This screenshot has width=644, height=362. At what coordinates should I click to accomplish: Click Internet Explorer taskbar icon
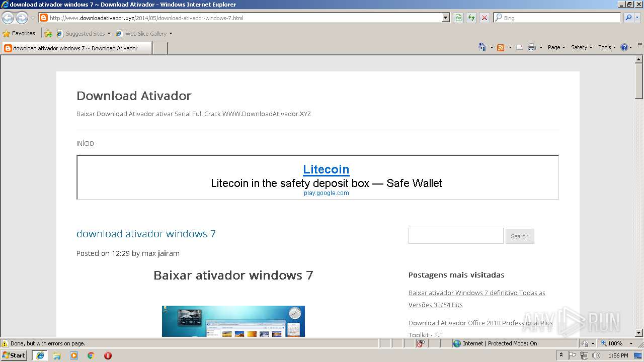40,355
